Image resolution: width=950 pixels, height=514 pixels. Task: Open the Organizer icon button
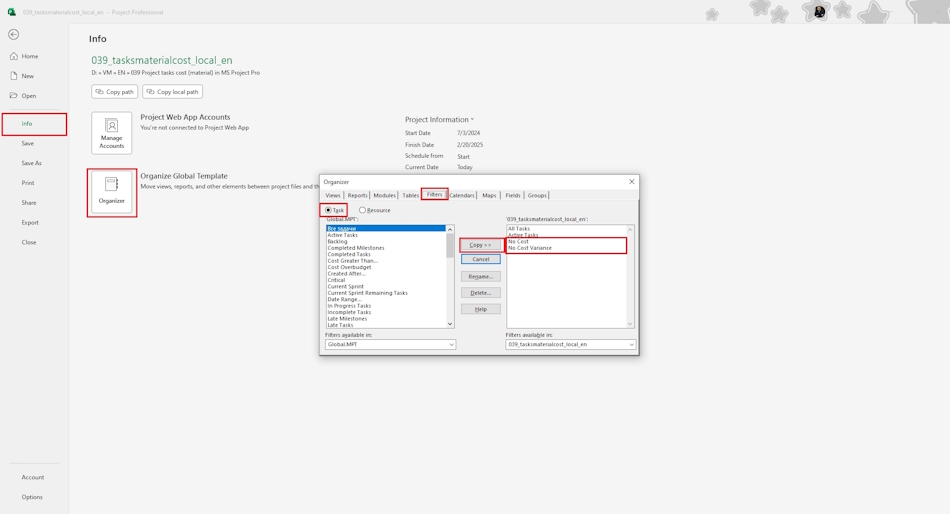(111, 192)
